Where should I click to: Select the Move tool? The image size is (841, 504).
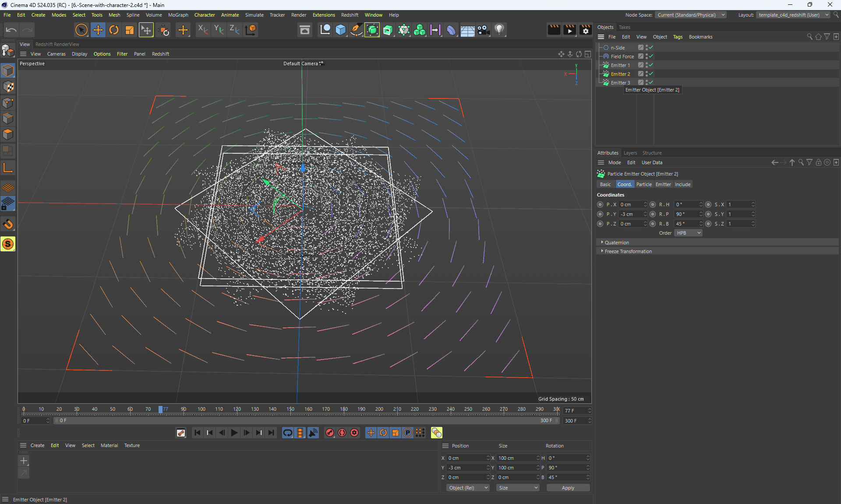98,30
